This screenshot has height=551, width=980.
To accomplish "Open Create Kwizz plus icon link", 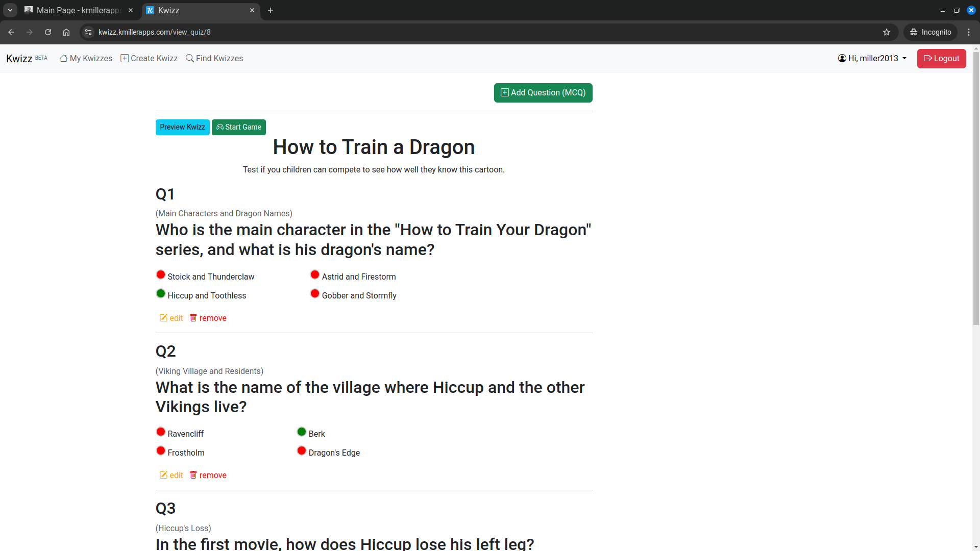I will [x=149, y=59].
